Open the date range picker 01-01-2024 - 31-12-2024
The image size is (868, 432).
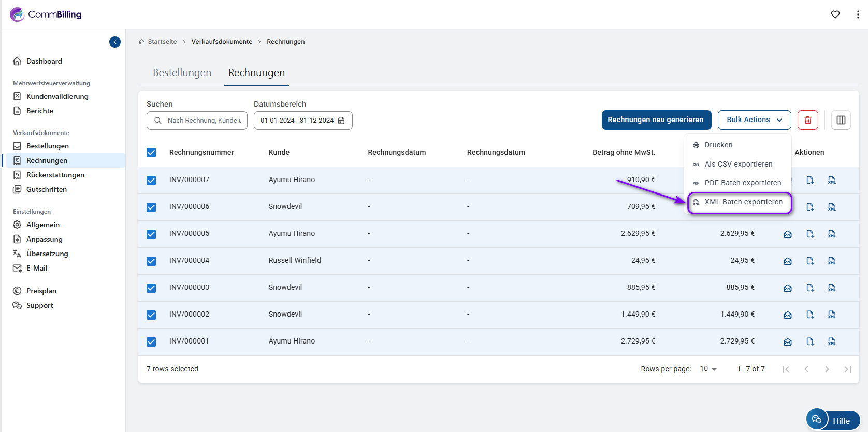tap(303, 121)
